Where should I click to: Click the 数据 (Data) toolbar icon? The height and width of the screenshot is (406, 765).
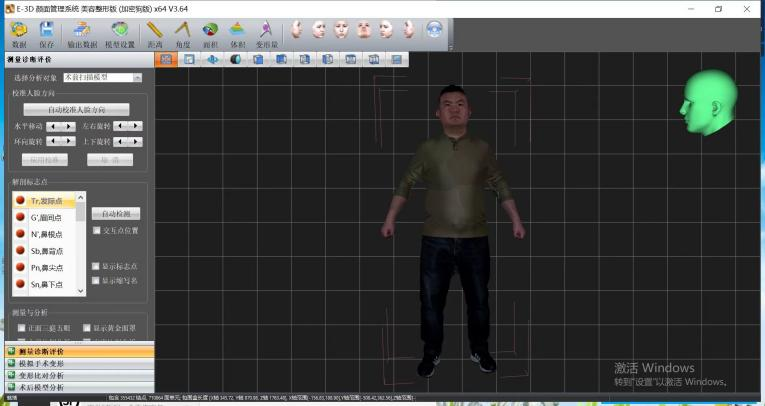coord(19,31)
